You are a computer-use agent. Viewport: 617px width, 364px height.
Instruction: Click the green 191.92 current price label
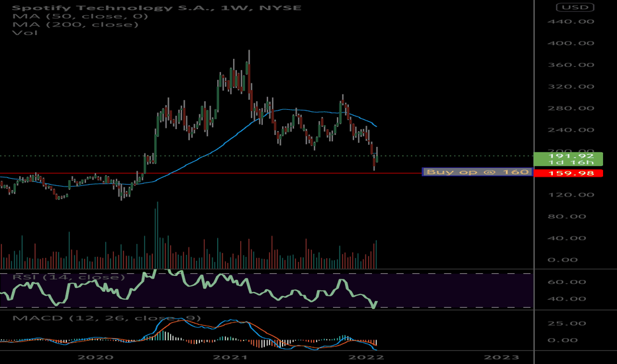[568, 159]
